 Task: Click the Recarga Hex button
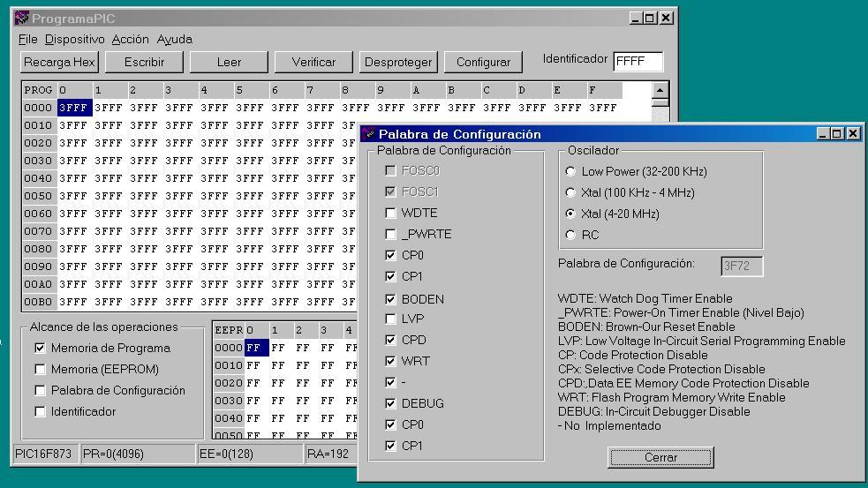(59, 62)
